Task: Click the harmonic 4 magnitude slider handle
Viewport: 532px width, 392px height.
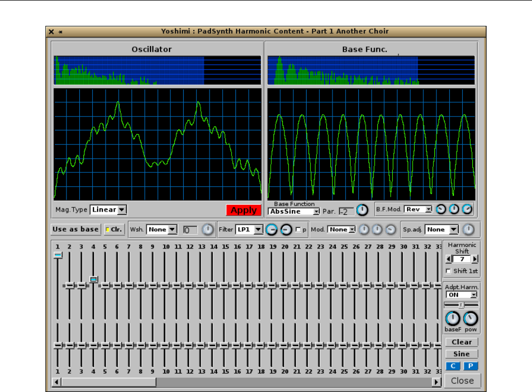Action: [93, 279]
